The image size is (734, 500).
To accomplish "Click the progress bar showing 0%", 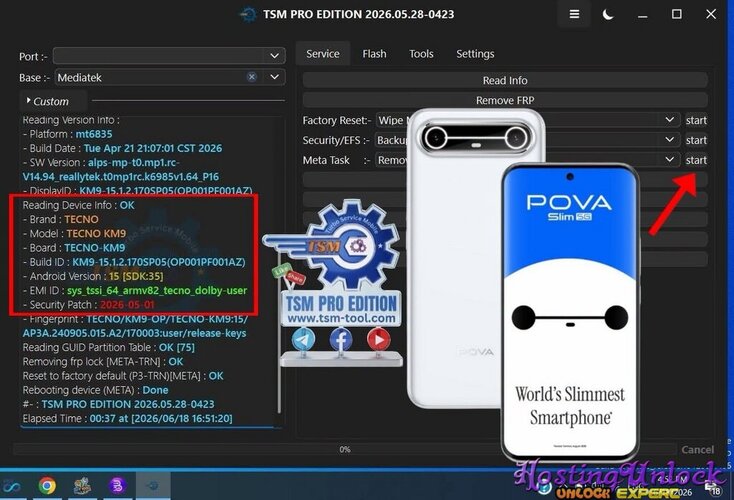I will pos(345,449).
